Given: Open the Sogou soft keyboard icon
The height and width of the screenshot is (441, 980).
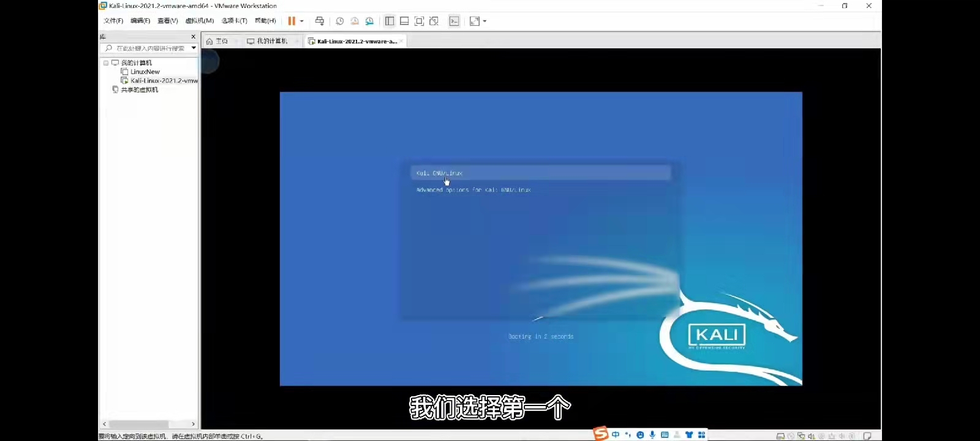Looking at the screenshot, I should [x=665, y=434].
